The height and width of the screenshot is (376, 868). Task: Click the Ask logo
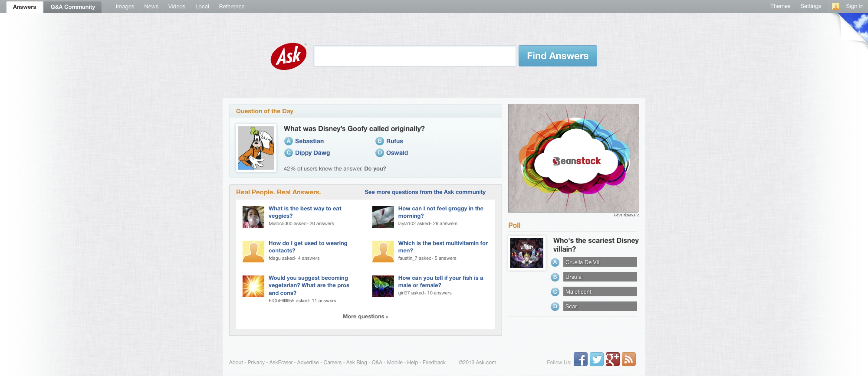pyautogui.click(x=289, y=56)
